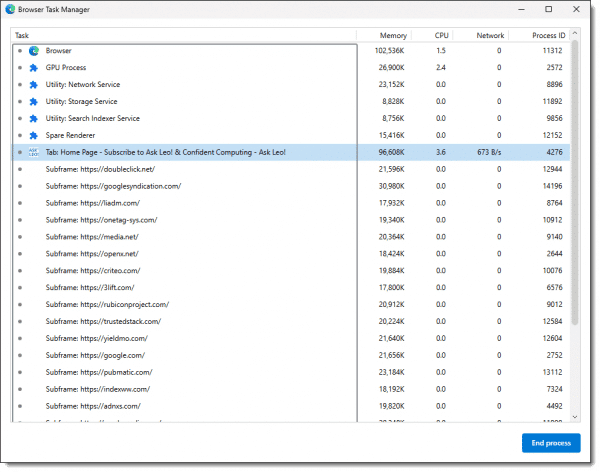
Task: Select the yieldmo.com subframe row
Action: 291,338
